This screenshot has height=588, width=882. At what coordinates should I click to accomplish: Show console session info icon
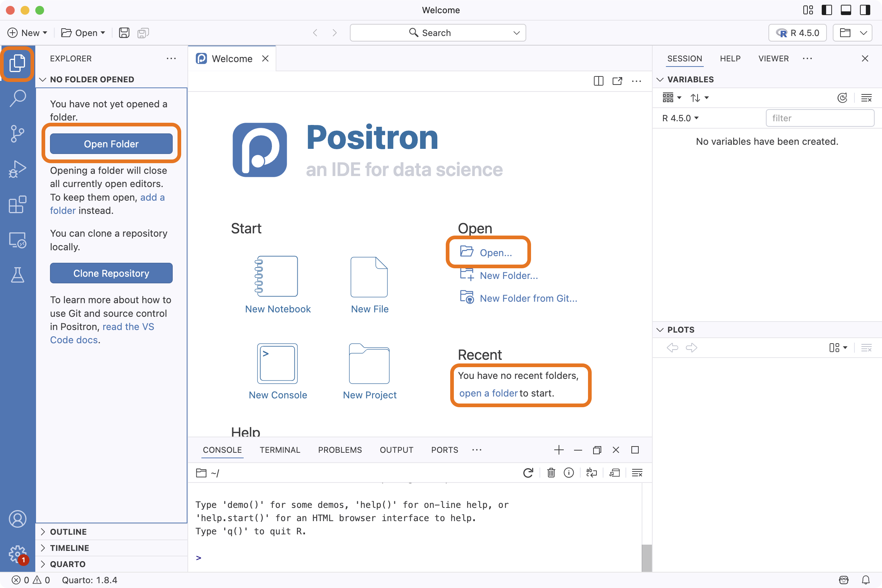569,473
